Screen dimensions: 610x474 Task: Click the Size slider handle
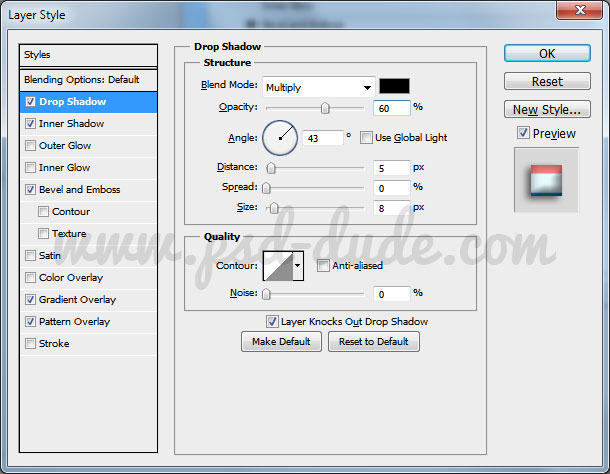pyautogui.click(x=274, y=208)
